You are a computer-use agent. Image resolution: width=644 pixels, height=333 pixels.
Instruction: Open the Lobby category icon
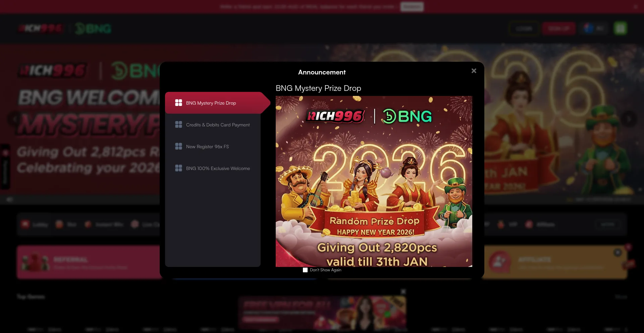coord(25,224)
